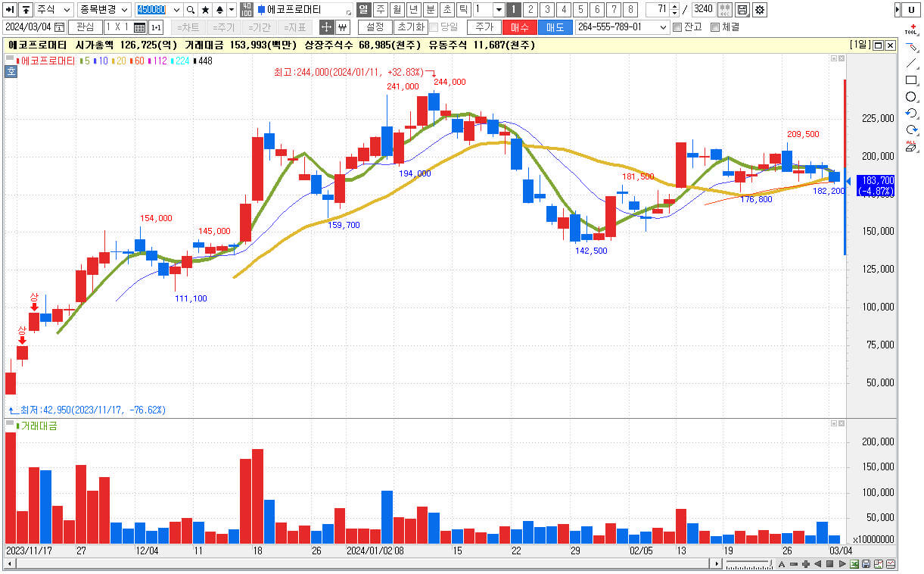This screenshot has height=574, width=924.
Task: Open the 종목변경 dropdown
Action: [x=104, y=10]
